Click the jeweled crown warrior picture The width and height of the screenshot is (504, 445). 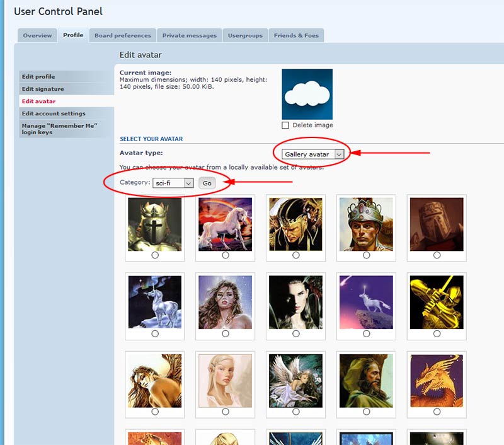coord(366,224)
